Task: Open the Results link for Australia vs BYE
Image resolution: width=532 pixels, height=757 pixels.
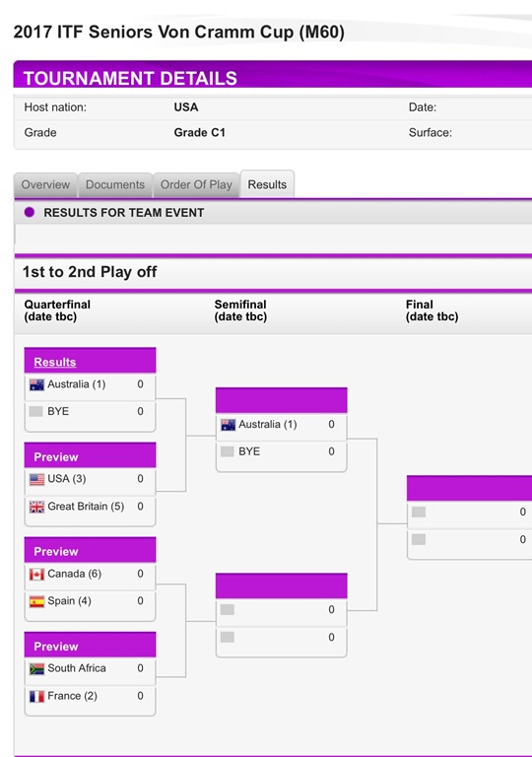Action: pyautogui.click(x=54, y=362)
